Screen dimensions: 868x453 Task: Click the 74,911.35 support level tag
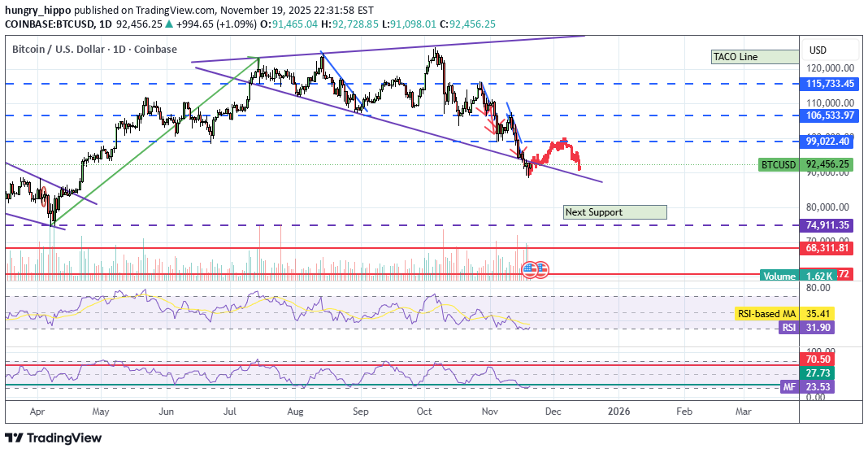click(828, 225)
